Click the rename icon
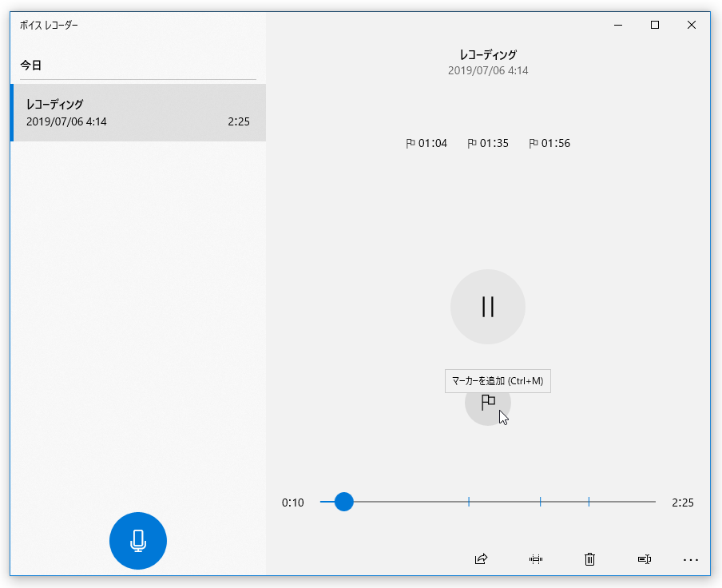722x588 pixels. 645,559
